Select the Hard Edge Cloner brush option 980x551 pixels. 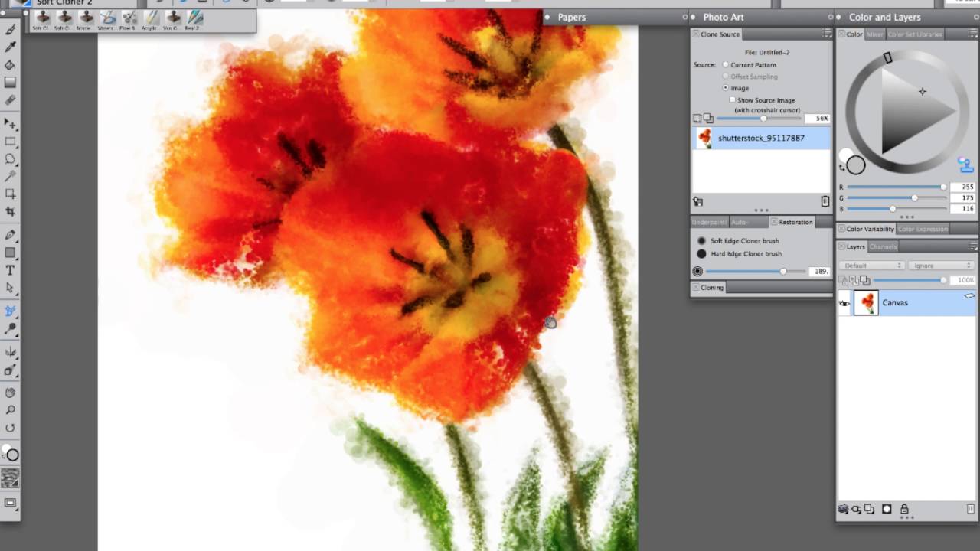701,253
